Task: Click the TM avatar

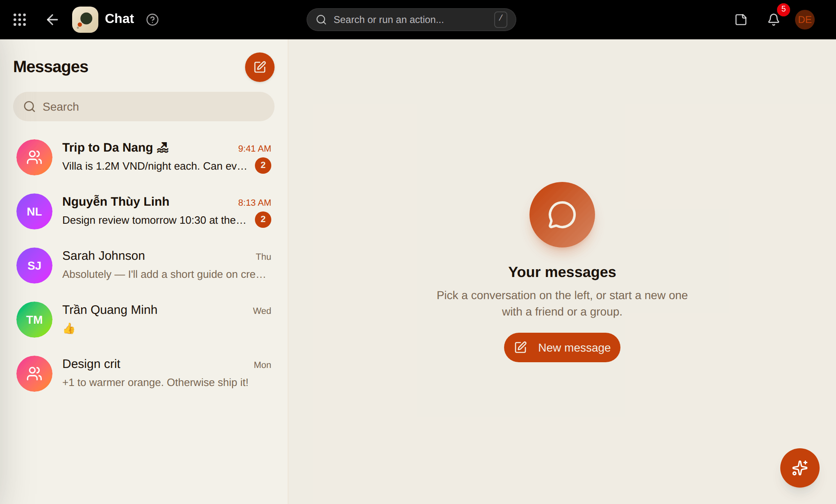Action: (x=34, y=320)
